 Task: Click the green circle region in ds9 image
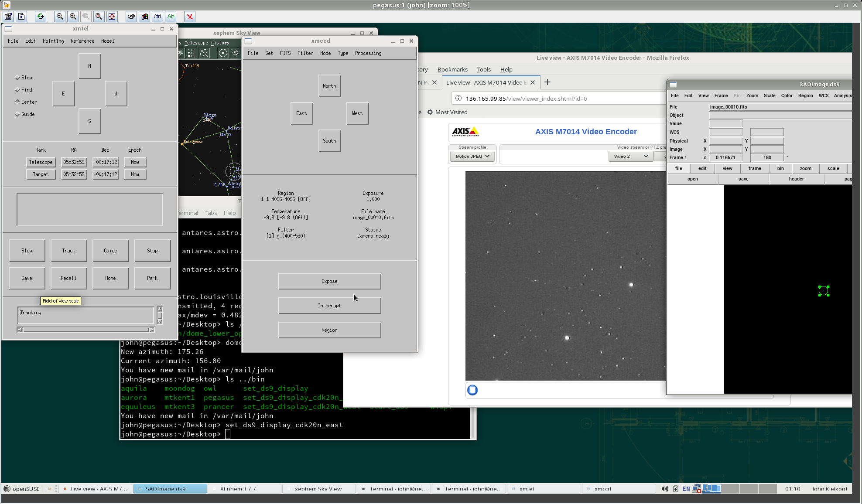click(x=823, y=291)
